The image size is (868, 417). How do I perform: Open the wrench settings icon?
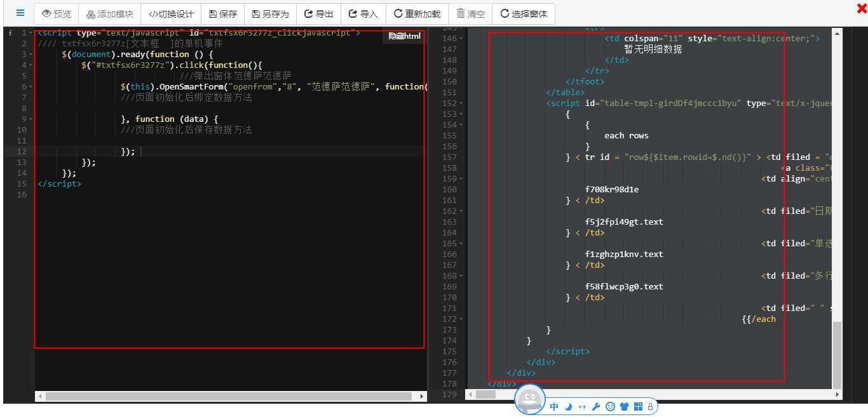(596, 407)
